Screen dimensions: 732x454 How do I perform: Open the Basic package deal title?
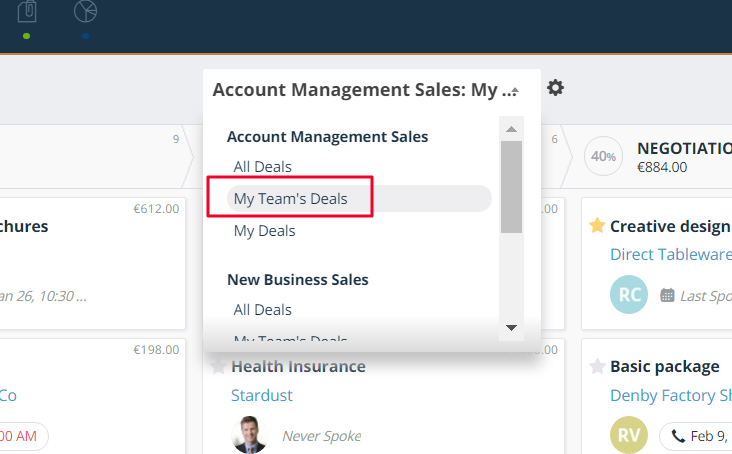[x=665, y=366]
